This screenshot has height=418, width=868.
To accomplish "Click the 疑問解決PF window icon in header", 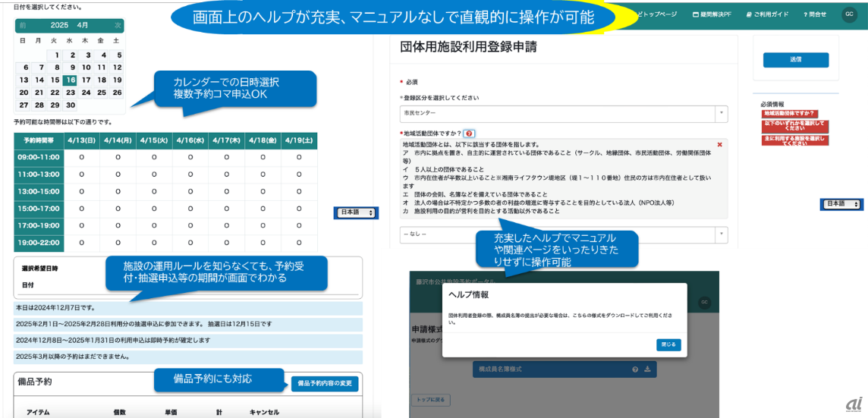I will click(x=695, y=14).
